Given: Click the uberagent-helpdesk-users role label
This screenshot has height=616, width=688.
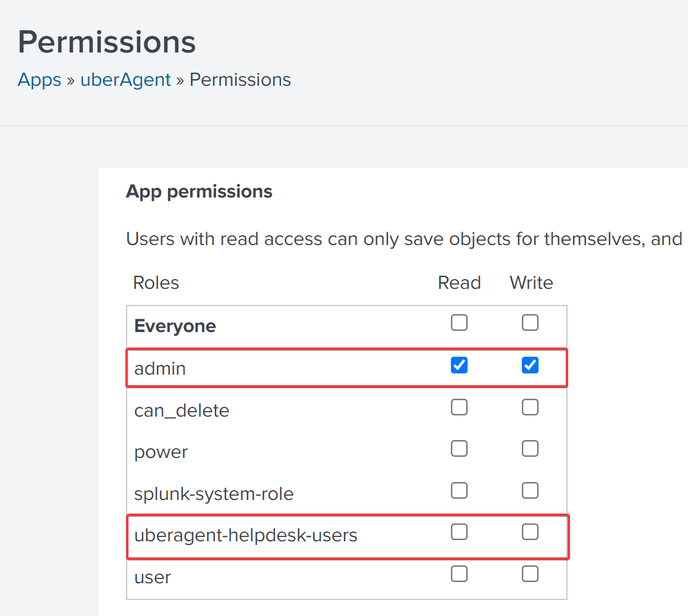Looking at the screenshot, I should coord(246,535).
